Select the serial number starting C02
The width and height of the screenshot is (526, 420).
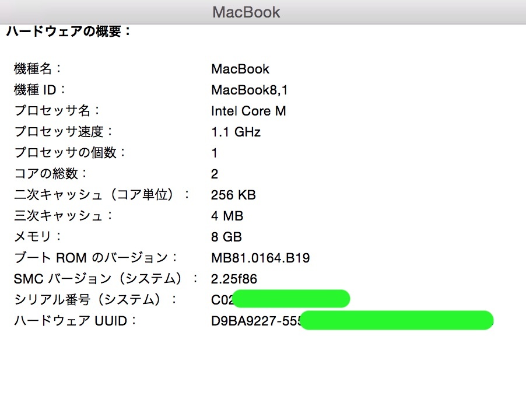point(280,299)
